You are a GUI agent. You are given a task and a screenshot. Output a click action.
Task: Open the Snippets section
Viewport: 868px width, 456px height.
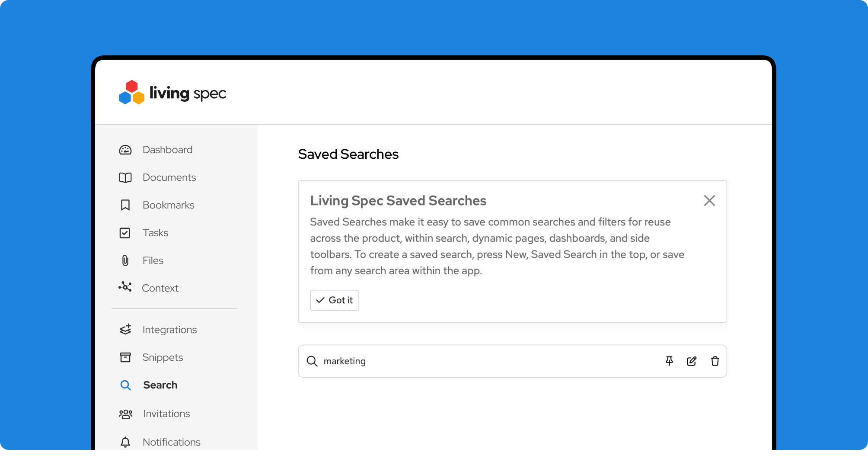163,357
